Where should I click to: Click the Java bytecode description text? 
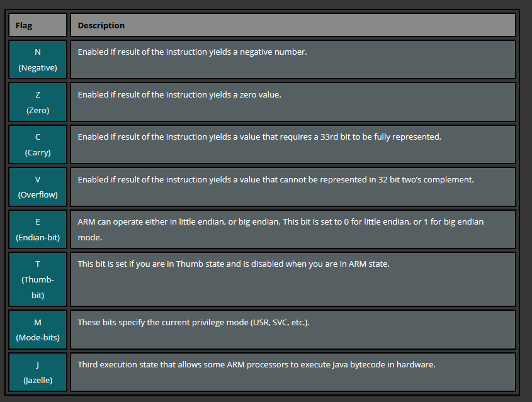[x=256, y=364]
